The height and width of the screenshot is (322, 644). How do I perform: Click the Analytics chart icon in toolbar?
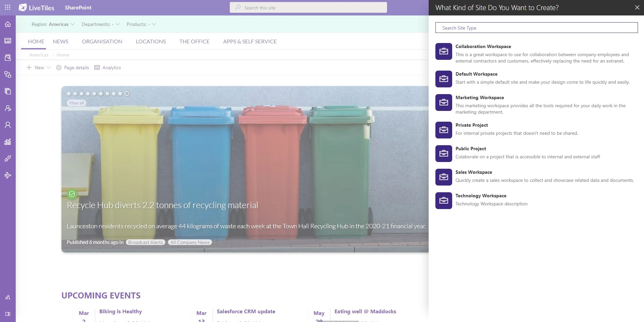coord(97,68)
